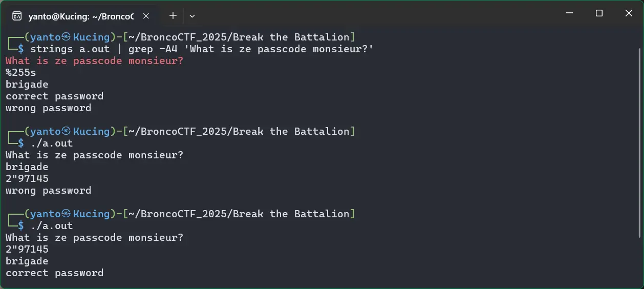Click the 2"97145 input in the last run

[x=27, y=249]
